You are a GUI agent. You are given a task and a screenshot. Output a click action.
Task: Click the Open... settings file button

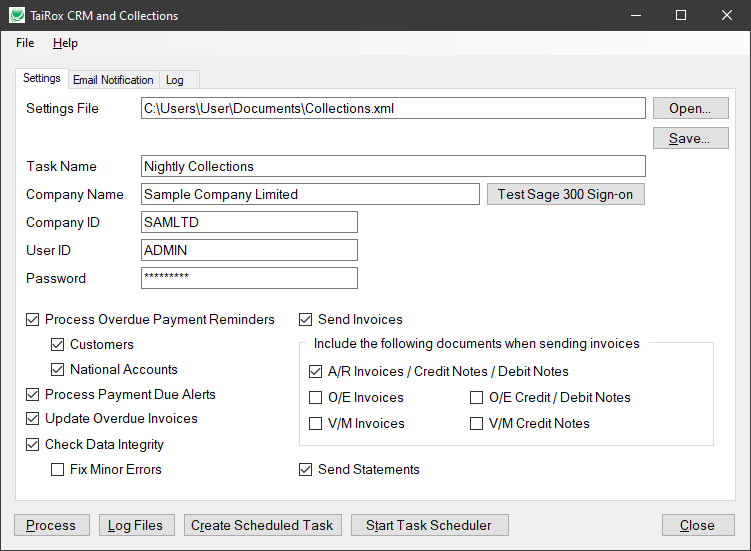click(x=689, y=108)
